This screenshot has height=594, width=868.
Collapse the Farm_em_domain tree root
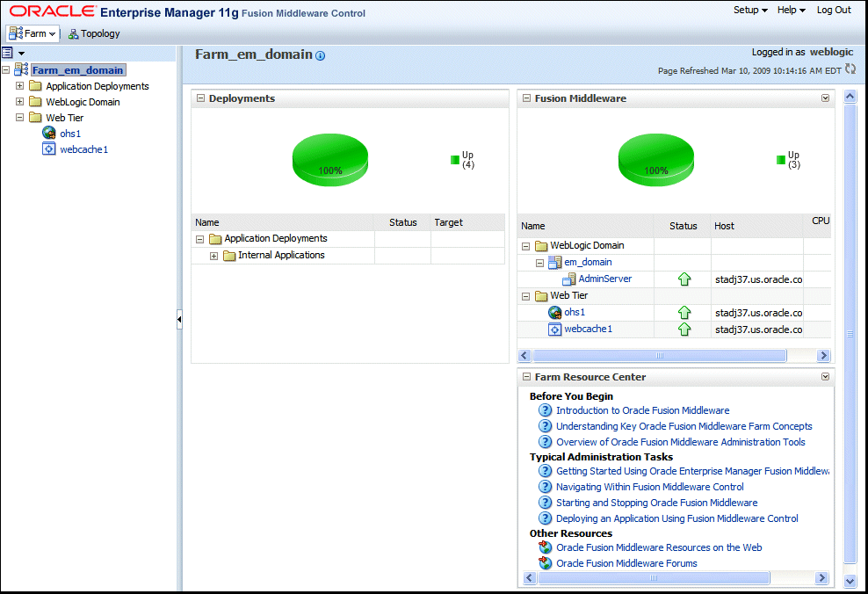pyautogui.click(x=5, y=70)
